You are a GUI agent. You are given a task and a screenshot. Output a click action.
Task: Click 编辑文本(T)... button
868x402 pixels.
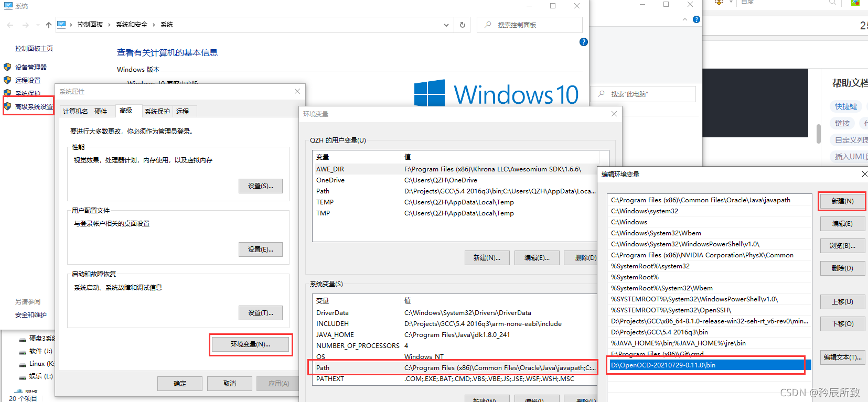pyautogui.click(x=842, y=357)
